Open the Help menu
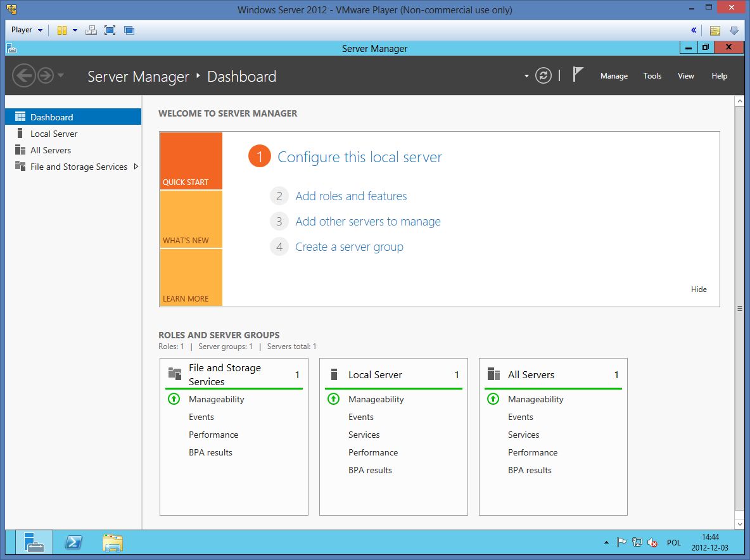The image size is (750, 560). click(719, 76)
